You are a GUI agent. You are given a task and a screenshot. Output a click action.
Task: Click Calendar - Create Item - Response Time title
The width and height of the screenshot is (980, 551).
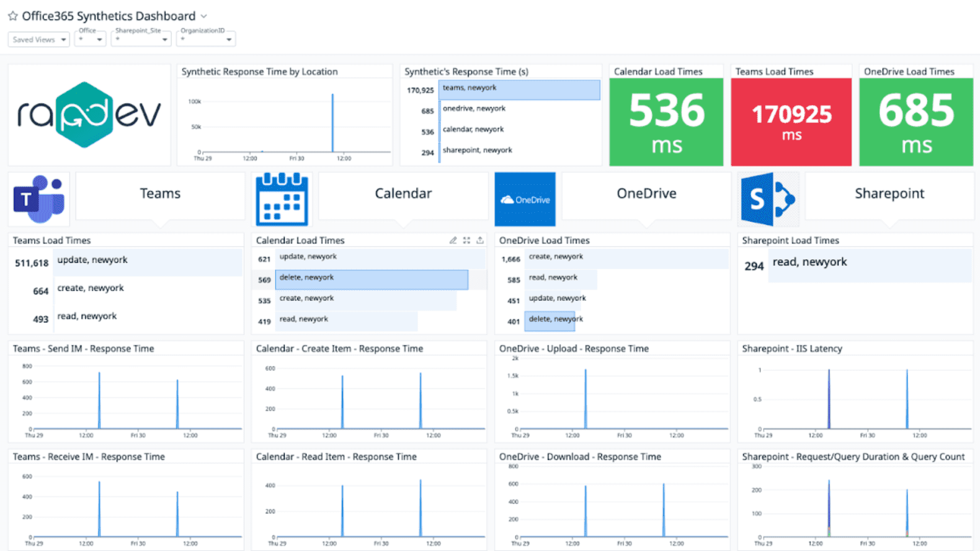click(x=339, y=348)
